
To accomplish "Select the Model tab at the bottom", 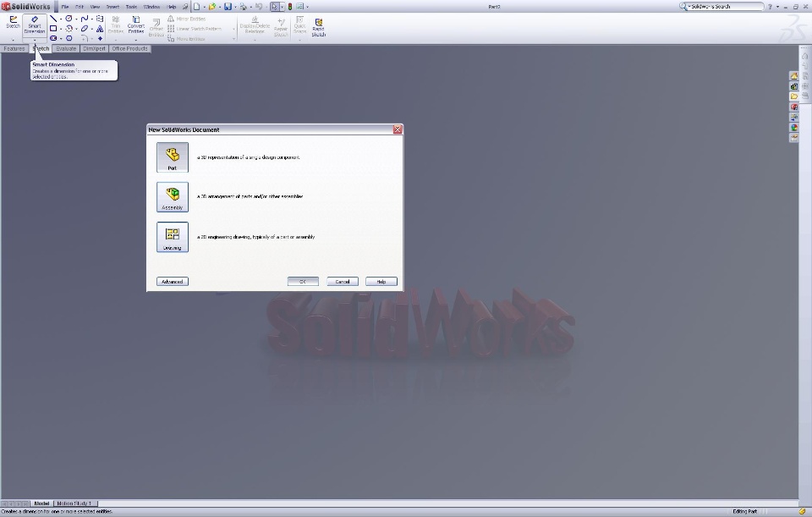I will click(x=41, y=503).
